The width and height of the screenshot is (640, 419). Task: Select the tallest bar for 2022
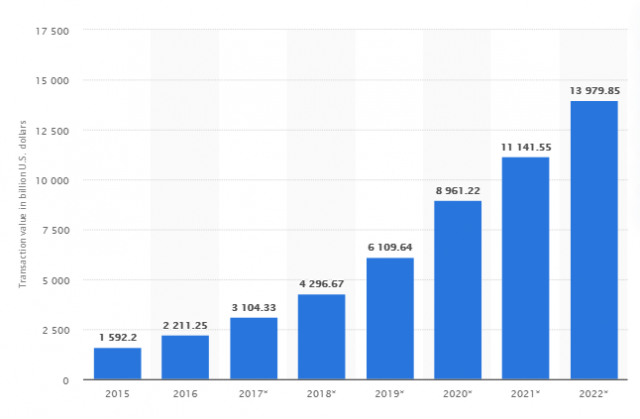(594, 240)
